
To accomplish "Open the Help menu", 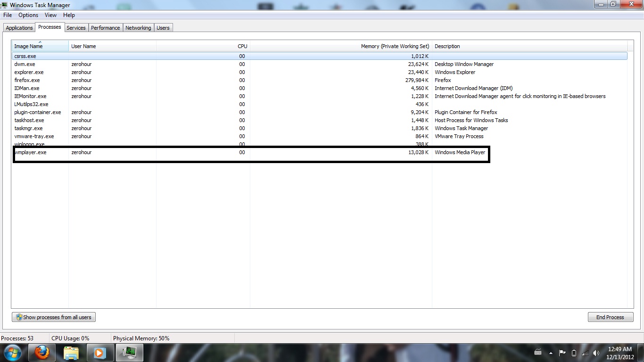I will pos(69,15).
